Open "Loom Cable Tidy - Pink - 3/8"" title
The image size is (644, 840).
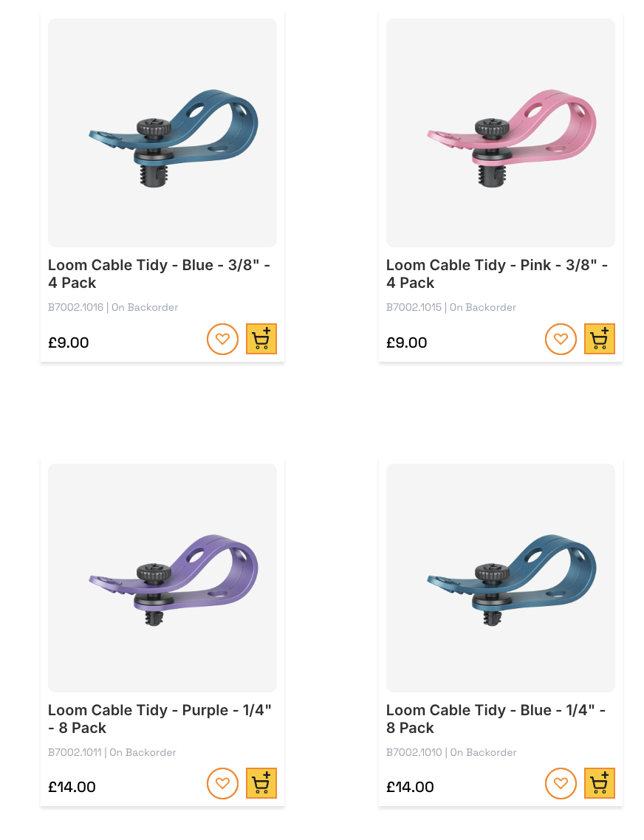497,274
